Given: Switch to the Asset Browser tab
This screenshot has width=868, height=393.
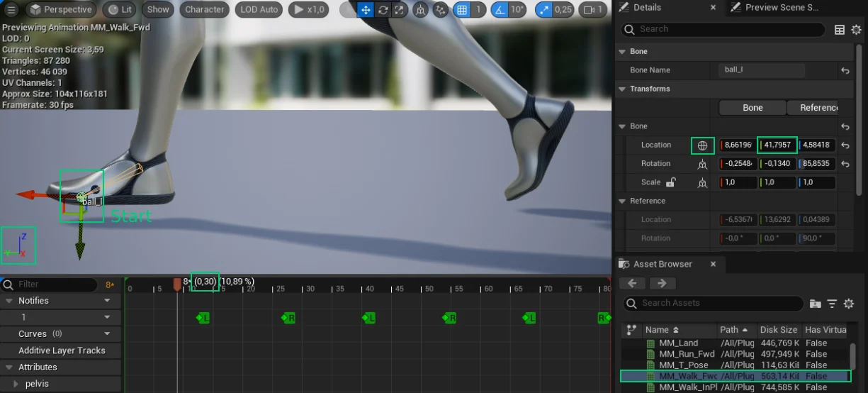Looking at the screenshot, I should tap(663, 264).
